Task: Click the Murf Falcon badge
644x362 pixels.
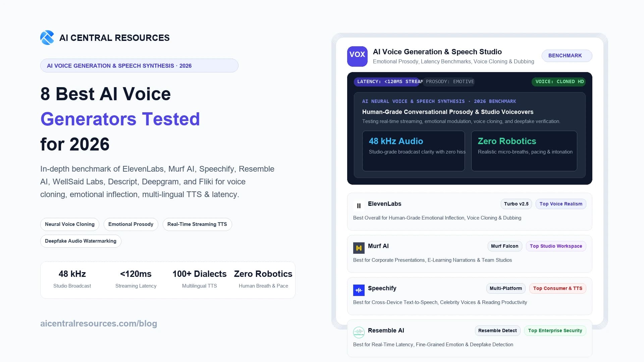Action: point(505,246)
